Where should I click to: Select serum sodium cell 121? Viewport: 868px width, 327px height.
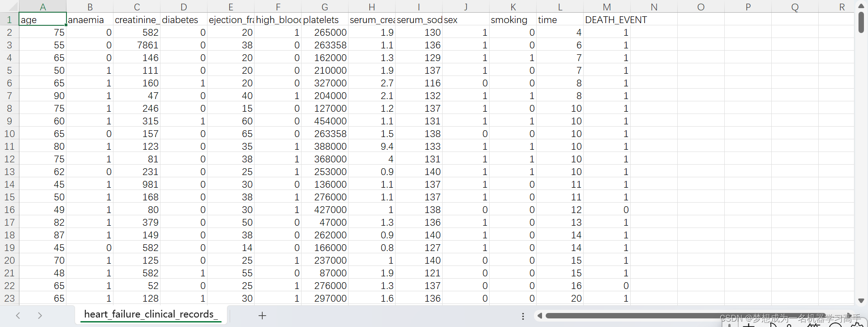click(x=419, y=273)
